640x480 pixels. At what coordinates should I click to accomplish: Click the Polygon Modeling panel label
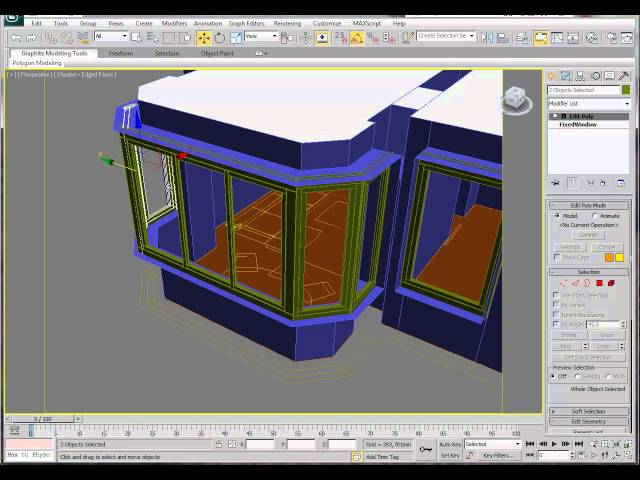pyautogui.click(x=37, y=63)
